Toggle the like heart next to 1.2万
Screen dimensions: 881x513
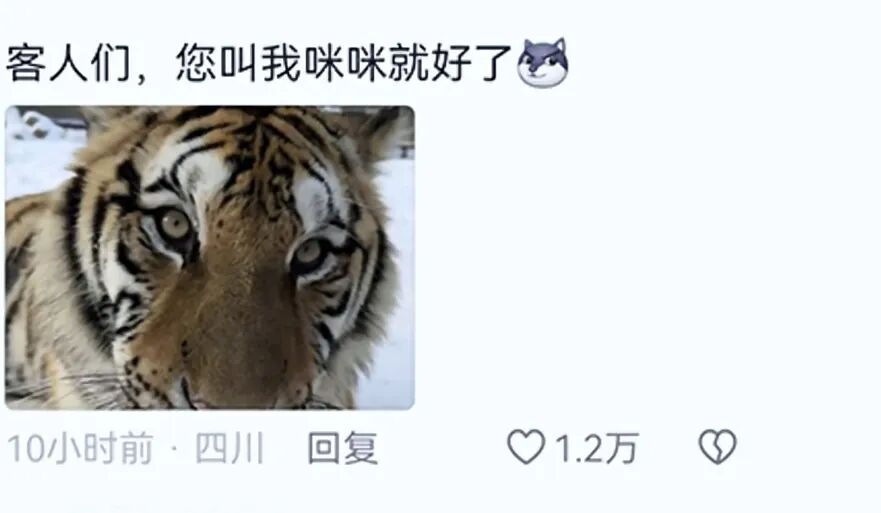pyautogui.click(x=526, y=447)
